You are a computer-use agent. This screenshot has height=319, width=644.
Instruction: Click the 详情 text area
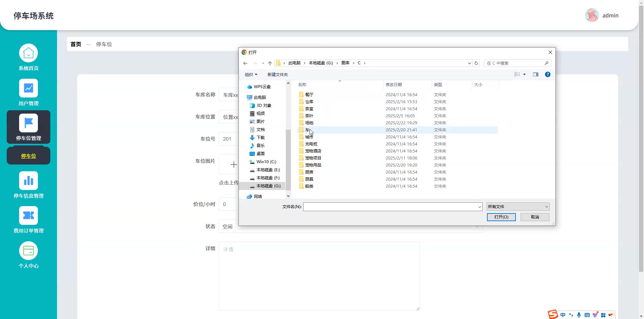tap(319, 276)
